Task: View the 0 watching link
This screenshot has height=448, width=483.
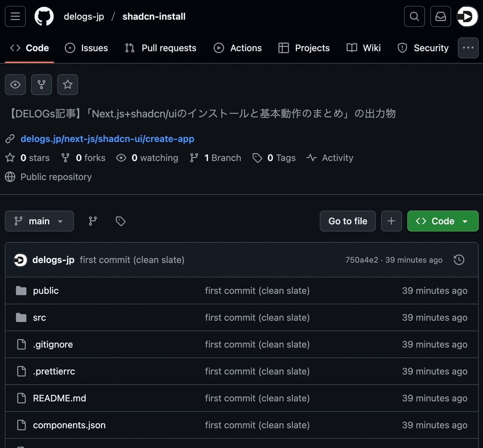Action: pyautogui.click(x=147, y=158)
